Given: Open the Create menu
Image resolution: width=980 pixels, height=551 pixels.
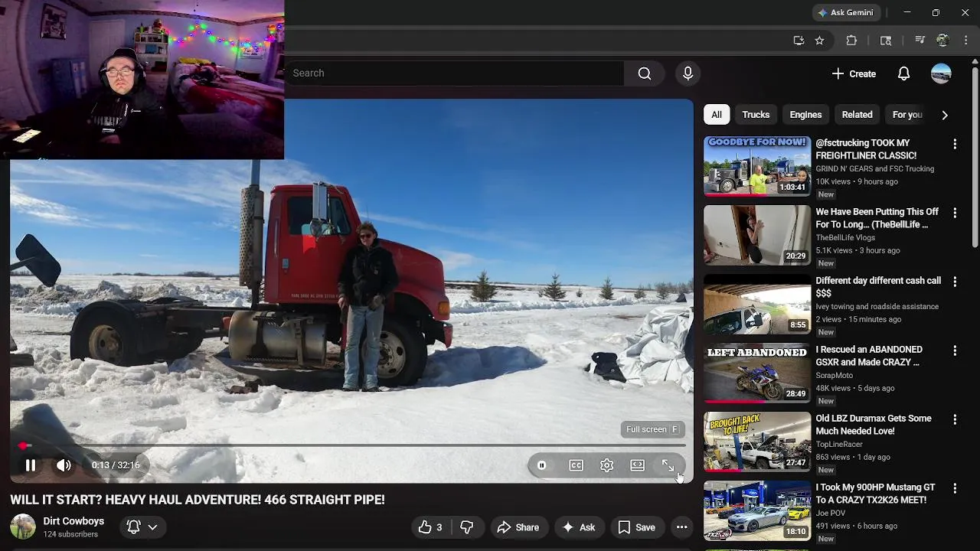Looking at the screenshot, I should [854, 73].
